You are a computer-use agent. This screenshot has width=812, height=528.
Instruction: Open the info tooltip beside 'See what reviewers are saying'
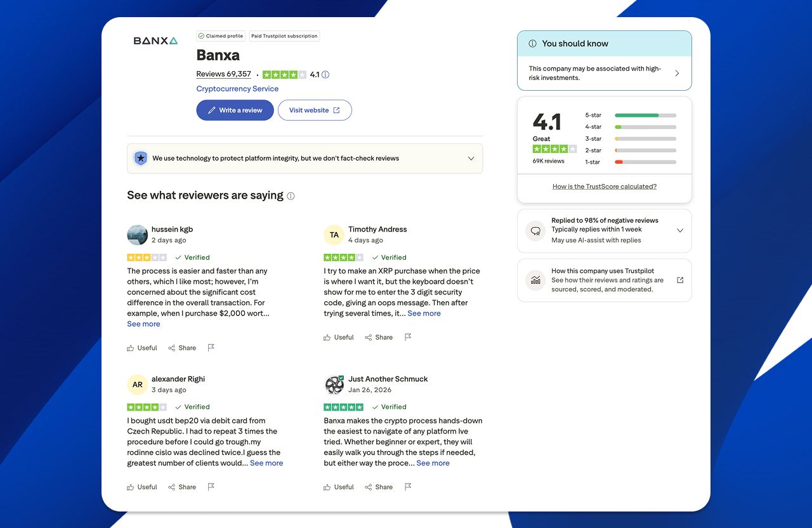291,195
